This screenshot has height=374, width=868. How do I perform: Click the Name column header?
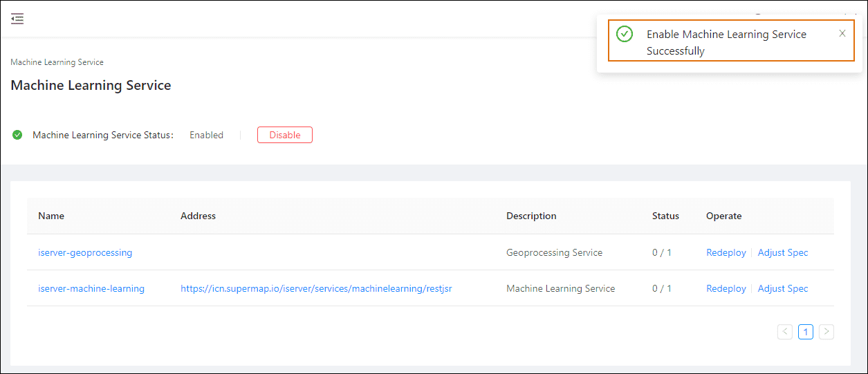[51, 216]
